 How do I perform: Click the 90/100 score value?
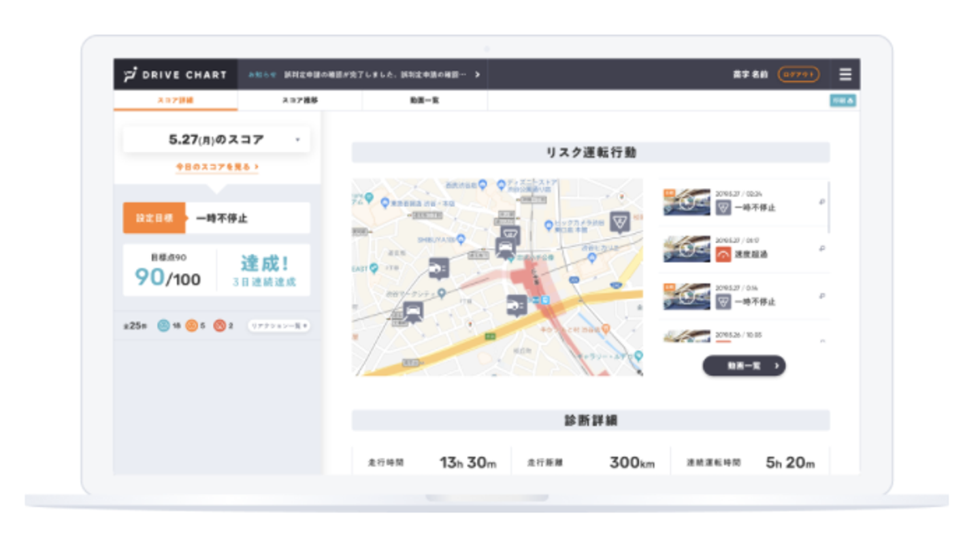(167, 277)
